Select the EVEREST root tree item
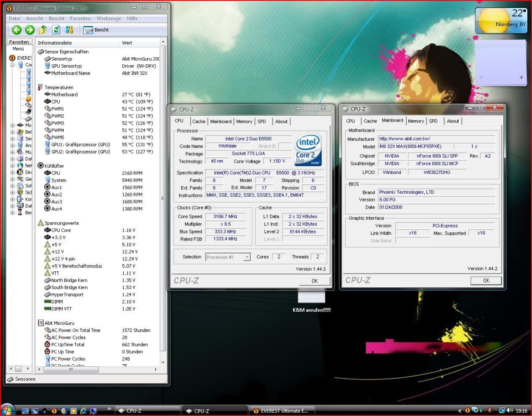The image size is (532, 416). (21, 58)
